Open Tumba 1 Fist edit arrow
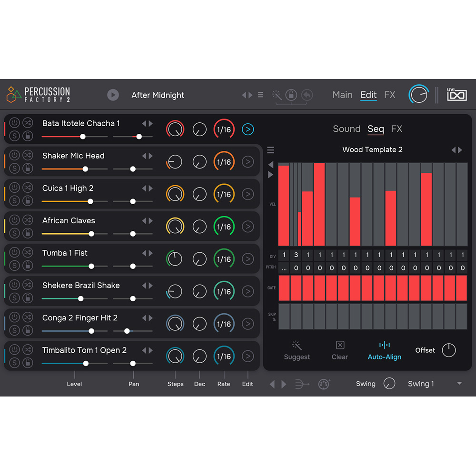The height and width of the screenshot is (476, 476). click(248, 259)
